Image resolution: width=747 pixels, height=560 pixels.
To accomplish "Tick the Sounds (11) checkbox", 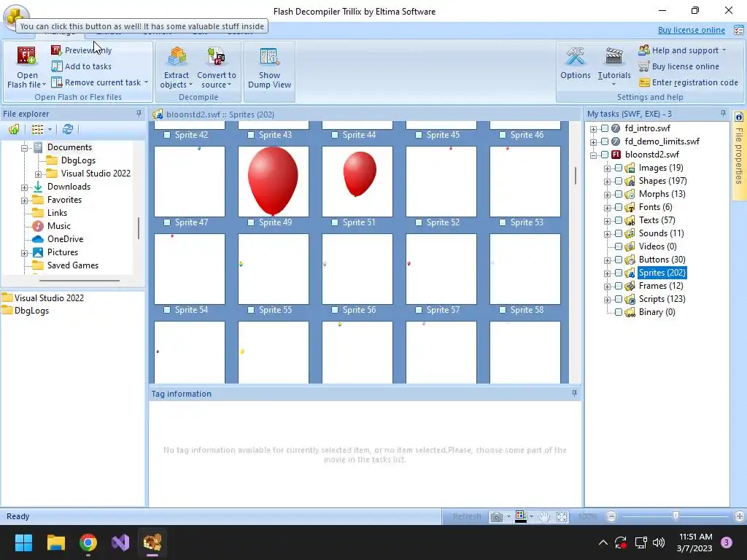I will pyautogui.click(x=619, y=233).
